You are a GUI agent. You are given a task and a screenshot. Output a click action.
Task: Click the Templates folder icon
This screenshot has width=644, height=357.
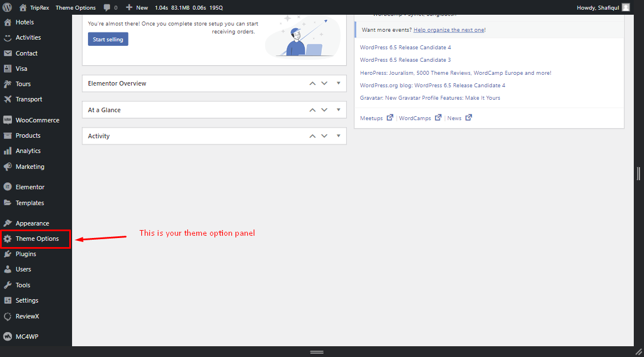(7, 203)
